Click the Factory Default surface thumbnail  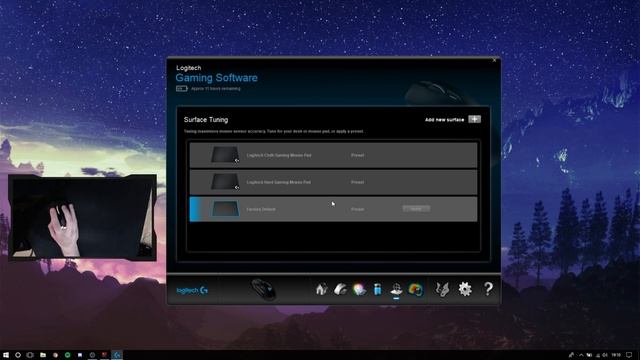coord(224,209)
